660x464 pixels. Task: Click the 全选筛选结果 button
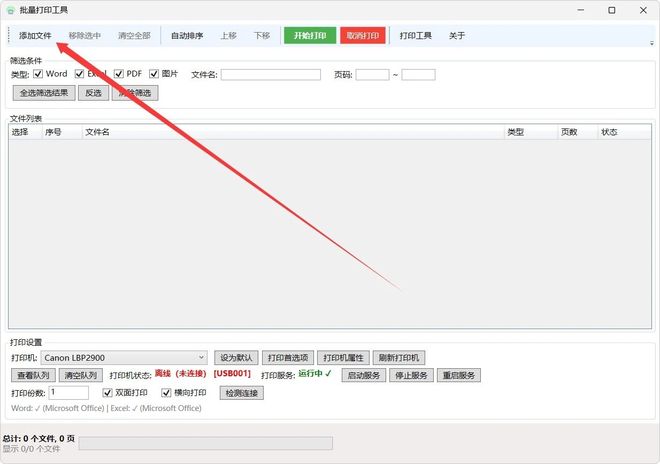[44, 93]
